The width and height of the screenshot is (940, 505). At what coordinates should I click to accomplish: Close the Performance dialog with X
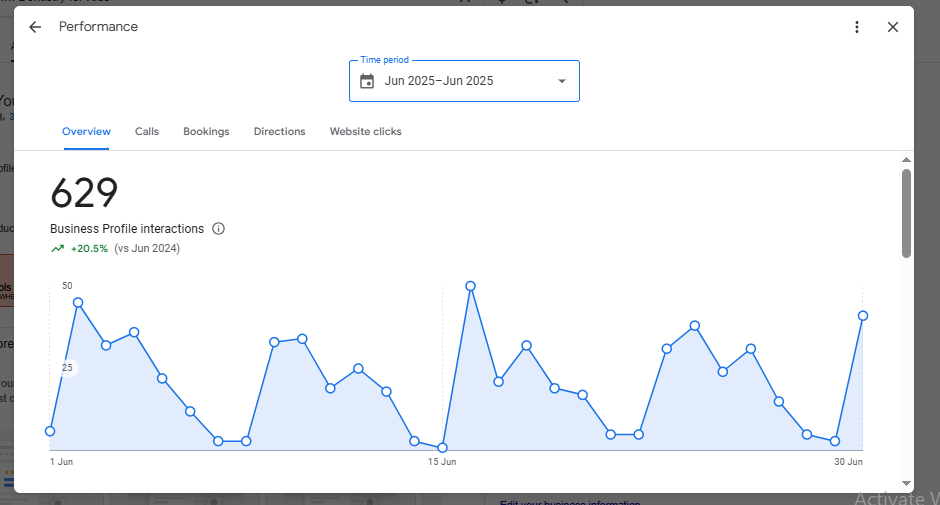pos(893,27)
